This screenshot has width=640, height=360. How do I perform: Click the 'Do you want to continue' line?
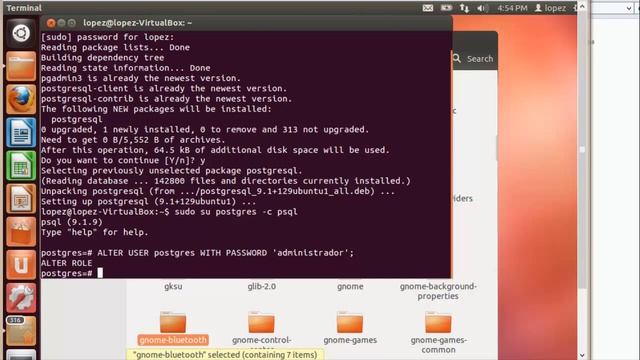click(123, 160)
